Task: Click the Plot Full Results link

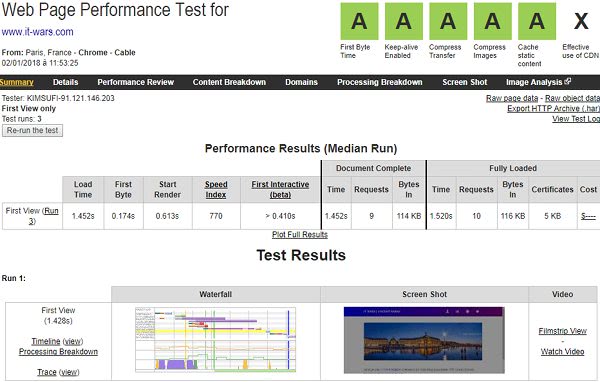Action: click(300, 235)
